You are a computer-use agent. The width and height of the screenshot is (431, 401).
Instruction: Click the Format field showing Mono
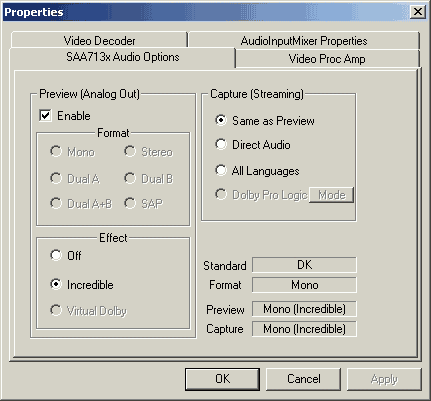click(x=304, y=285)
